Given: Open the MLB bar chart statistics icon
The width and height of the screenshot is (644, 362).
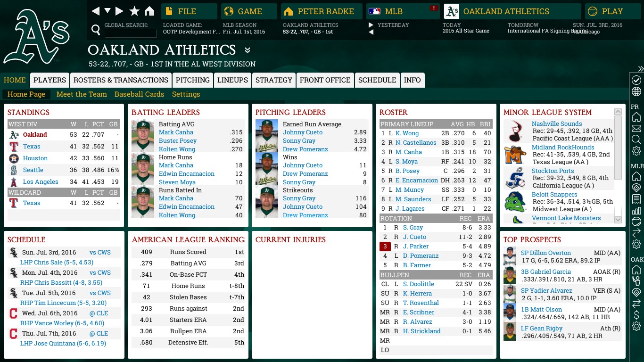Looking at the screenshot, I should coord(636,210).
